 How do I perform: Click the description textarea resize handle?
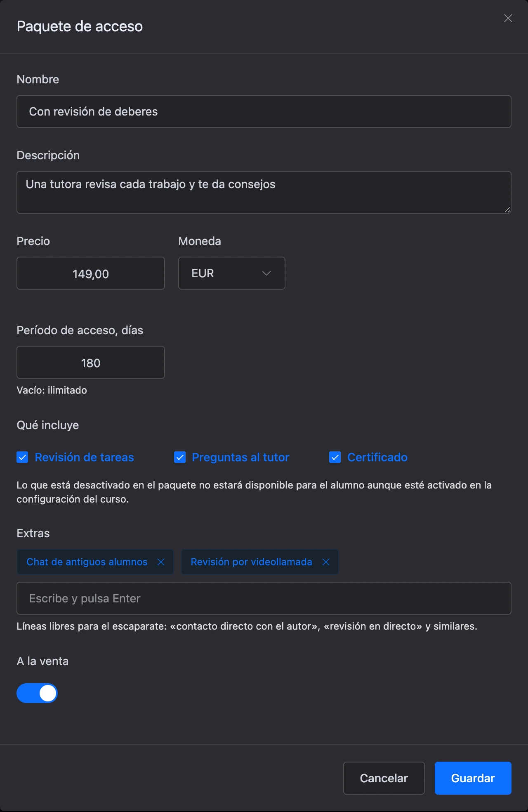[507, 210]
